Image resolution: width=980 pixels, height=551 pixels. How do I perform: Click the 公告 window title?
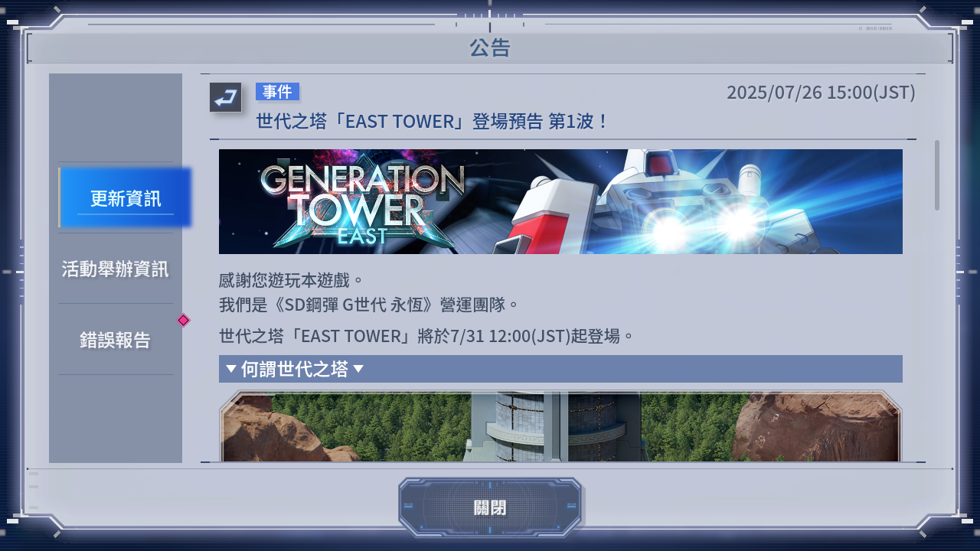coord(490,48)
